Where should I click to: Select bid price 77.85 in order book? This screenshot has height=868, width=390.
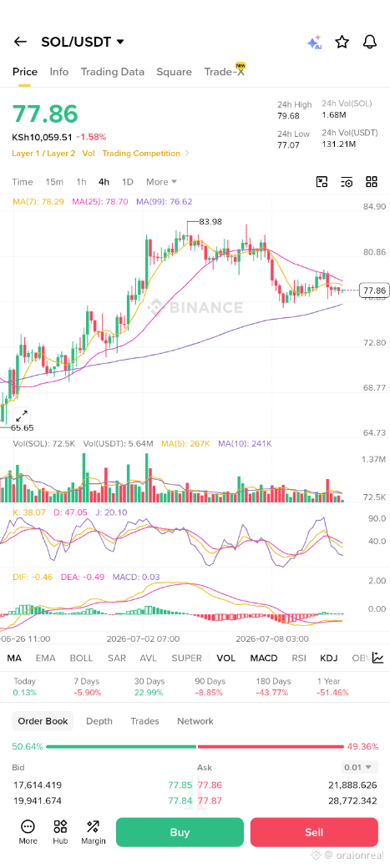pos(180,785)
